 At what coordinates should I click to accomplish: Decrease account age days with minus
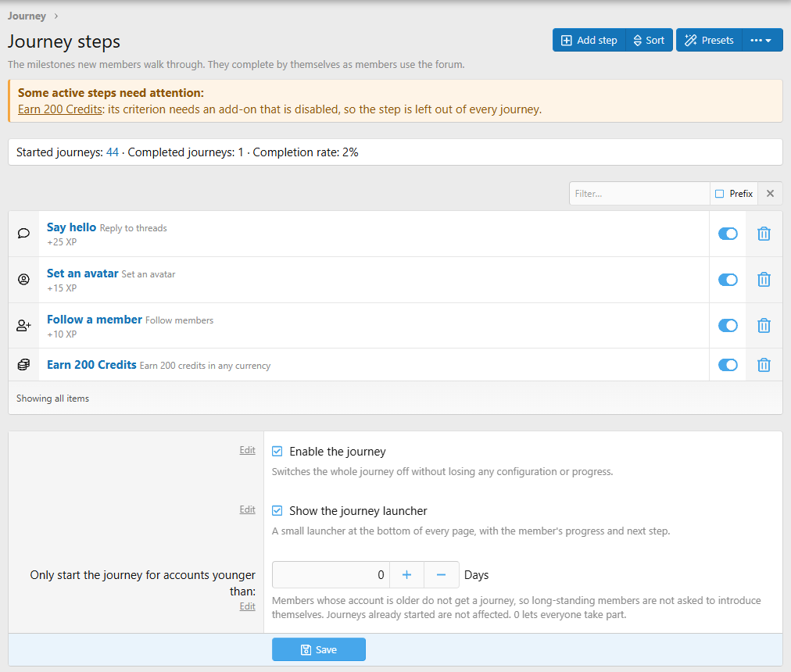pyautogui.click(x=441, y=574)
